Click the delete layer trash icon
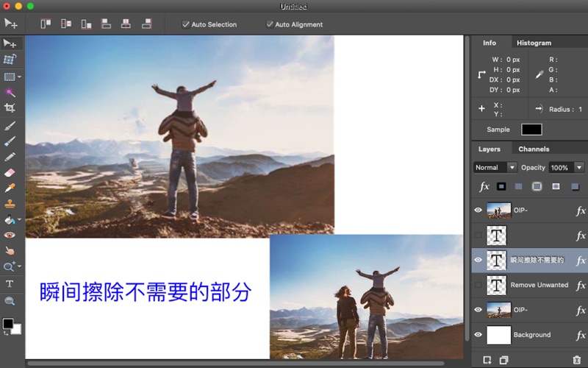588x368 pixels. [x=576, y=360]
